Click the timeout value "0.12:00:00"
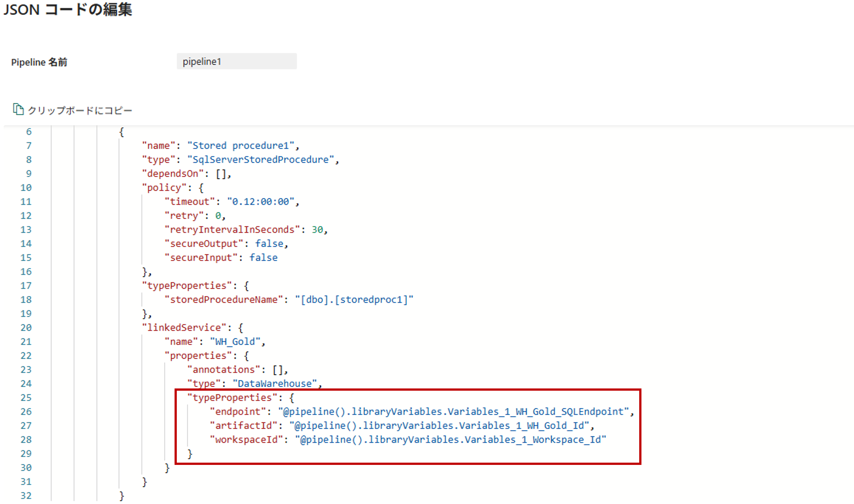 (260, 202)
